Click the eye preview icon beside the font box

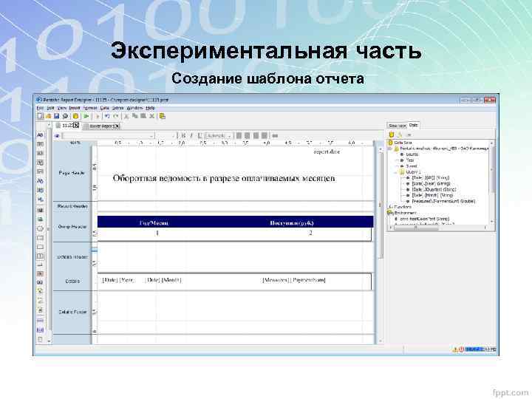tap(57, 136)
